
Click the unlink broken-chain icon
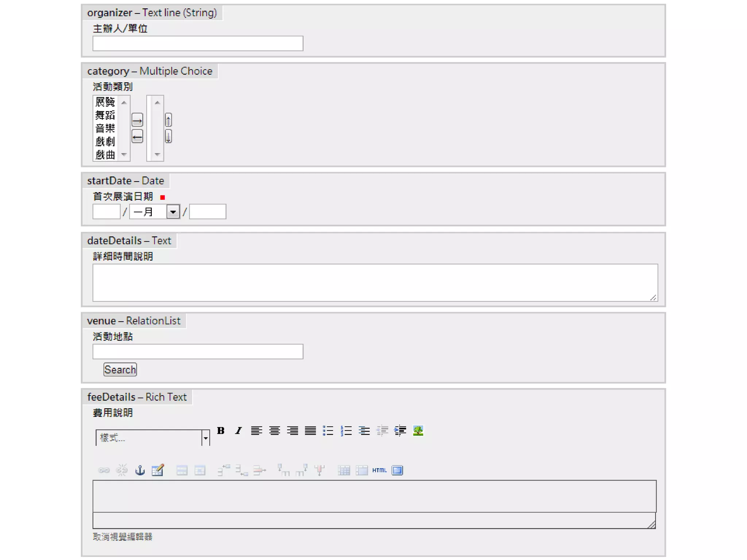122,470
